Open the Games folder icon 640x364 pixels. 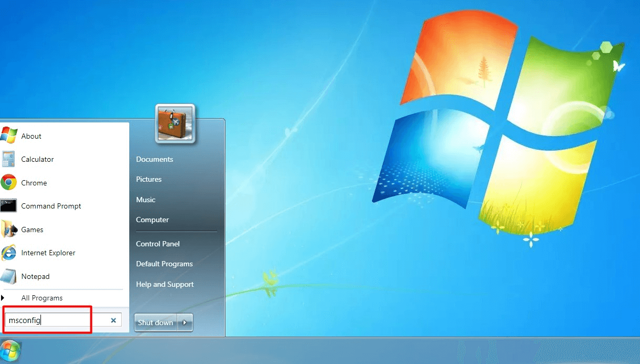(8, 229)
